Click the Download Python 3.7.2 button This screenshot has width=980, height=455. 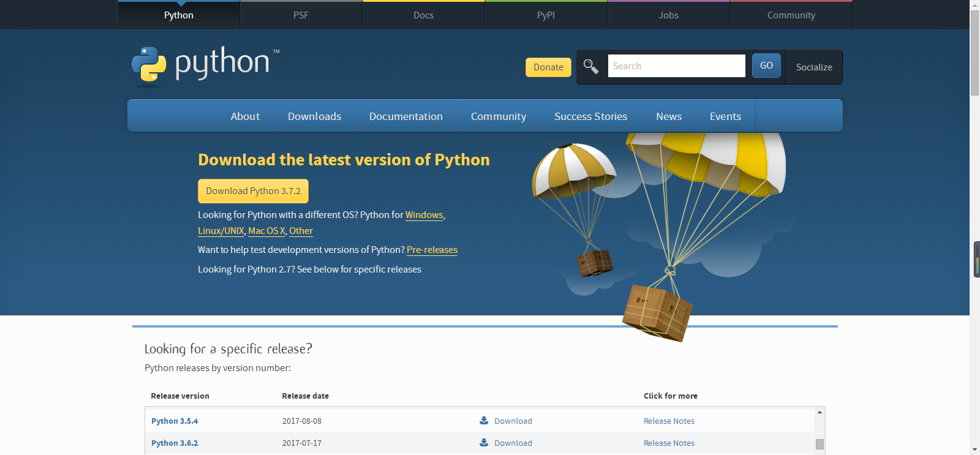[x=253, y=191]
